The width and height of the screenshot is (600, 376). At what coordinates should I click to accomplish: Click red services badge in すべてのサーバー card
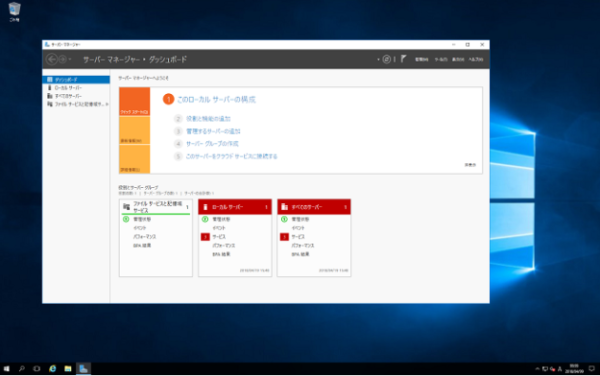tap(284, 237)
